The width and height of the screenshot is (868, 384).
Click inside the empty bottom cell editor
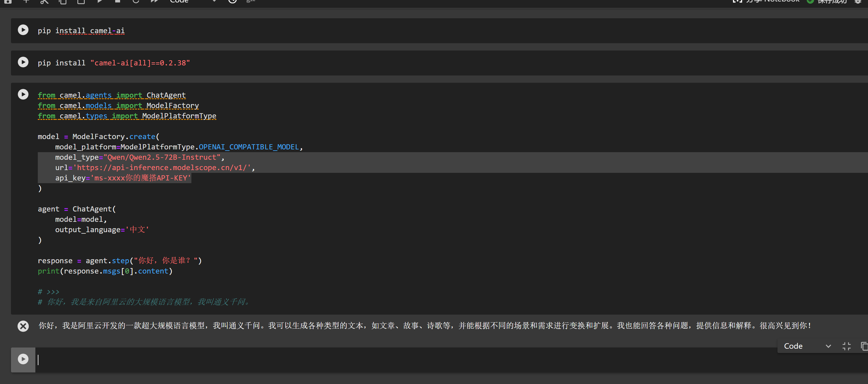pos(404,360)
